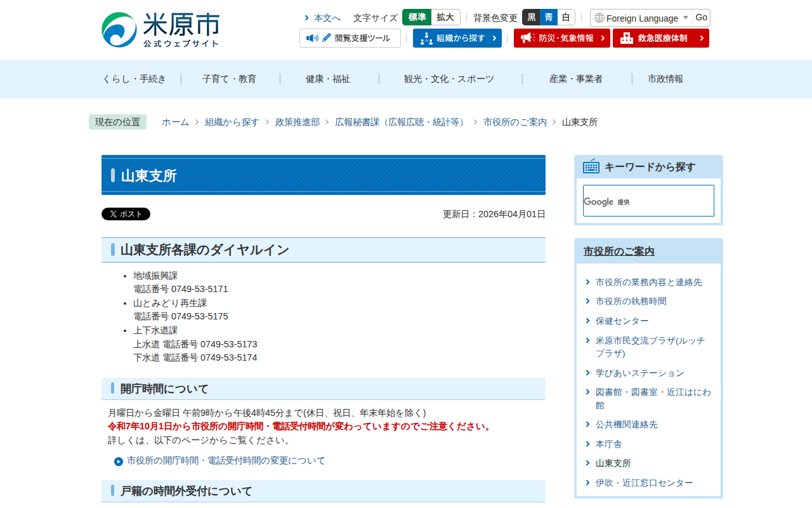Open 産業・事業者 menu

point(576,79)
